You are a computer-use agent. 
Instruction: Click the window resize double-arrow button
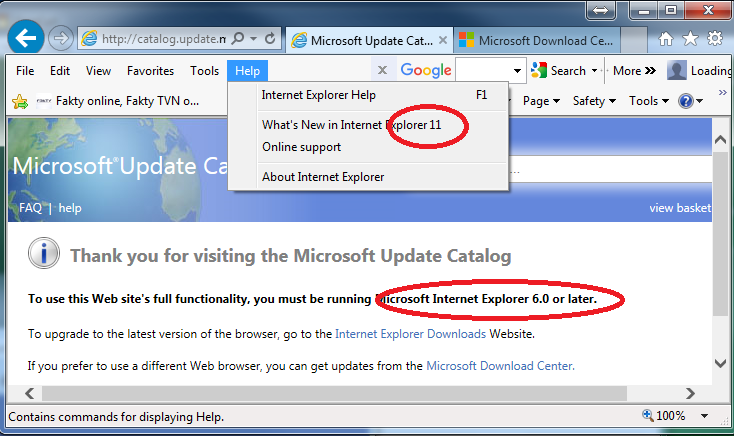[600, 10]
